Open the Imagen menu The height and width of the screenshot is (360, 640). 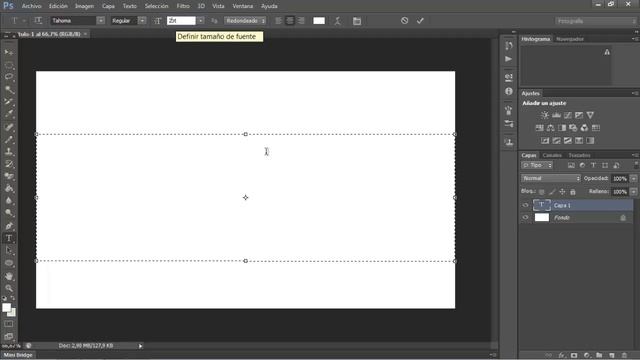tap(84, 6)
